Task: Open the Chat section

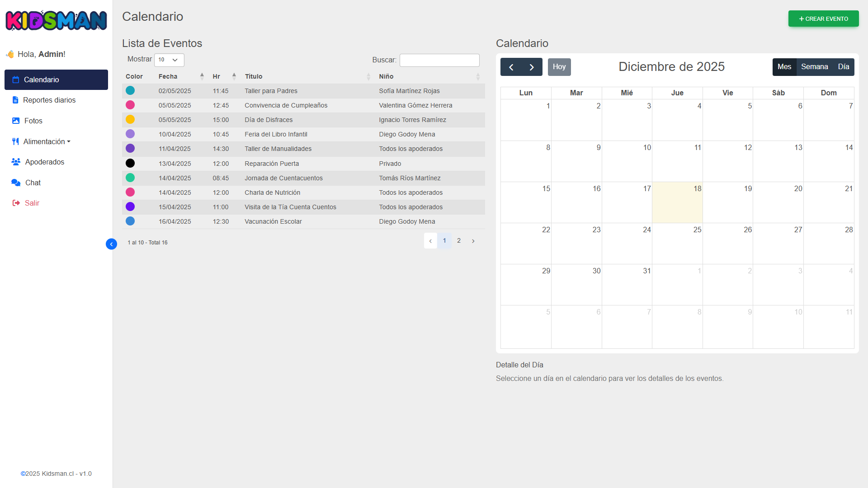Action: [x=33, y=183]
